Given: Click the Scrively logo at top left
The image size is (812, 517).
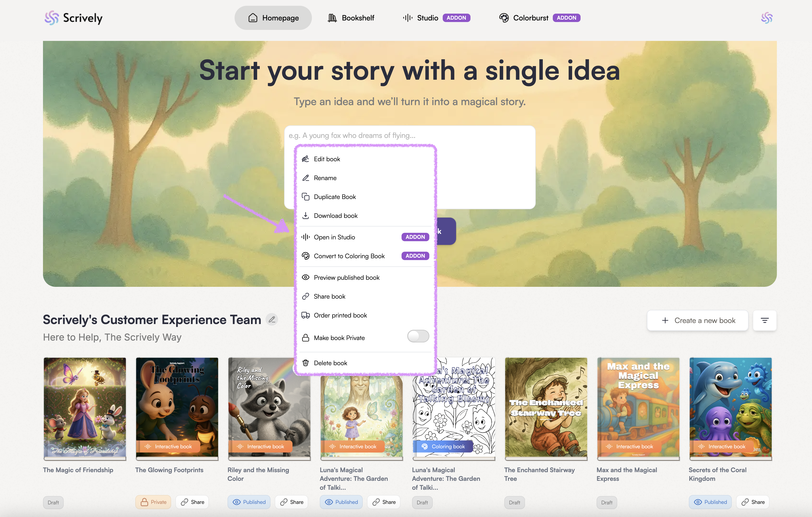Looking at the screenshot, I should pos(73,18).
